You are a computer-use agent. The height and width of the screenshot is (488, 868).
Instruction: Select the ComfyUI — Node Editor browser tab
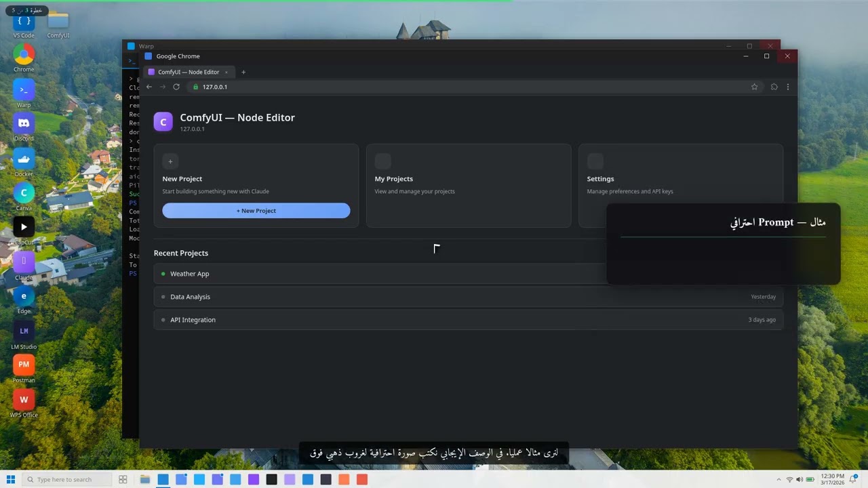pyautogui.click(x=189, y=72)
